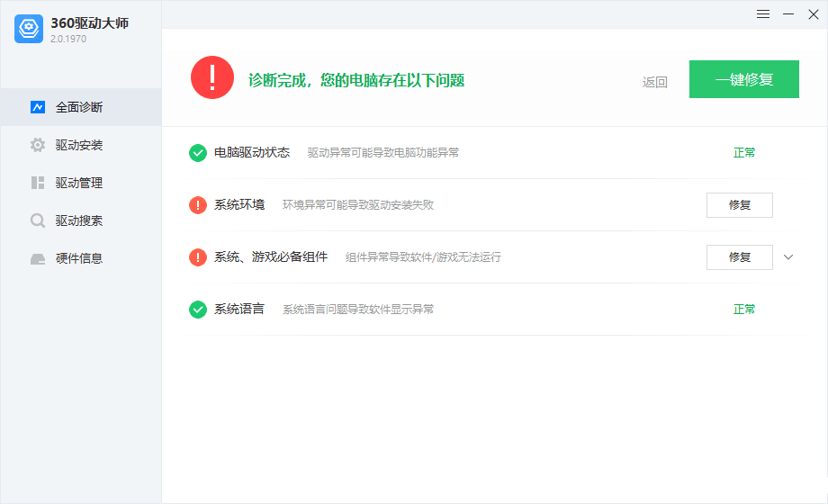Select the 全面诊断 sidebar tab
Screen dimensions: 828x504
pos(81,107)
